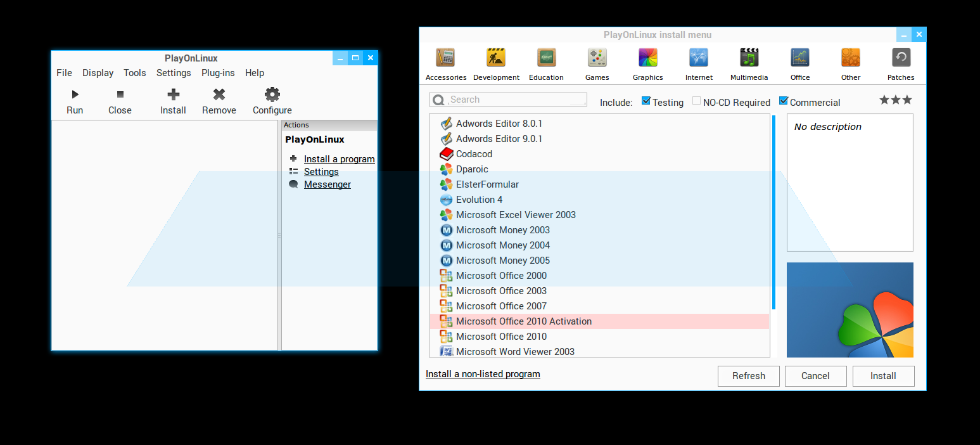
Task: Click the Configure gear icon in toolbar
Action: coord(272,95)
